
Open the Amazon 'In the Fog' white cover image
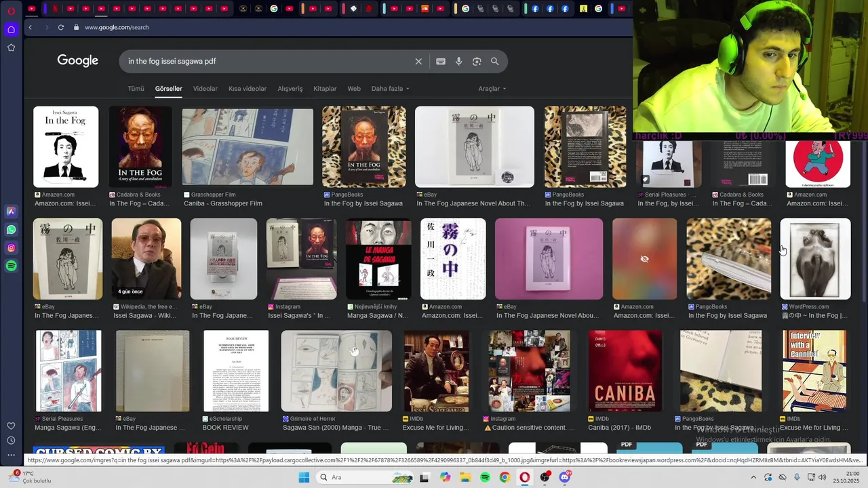[x=66, y=146]
